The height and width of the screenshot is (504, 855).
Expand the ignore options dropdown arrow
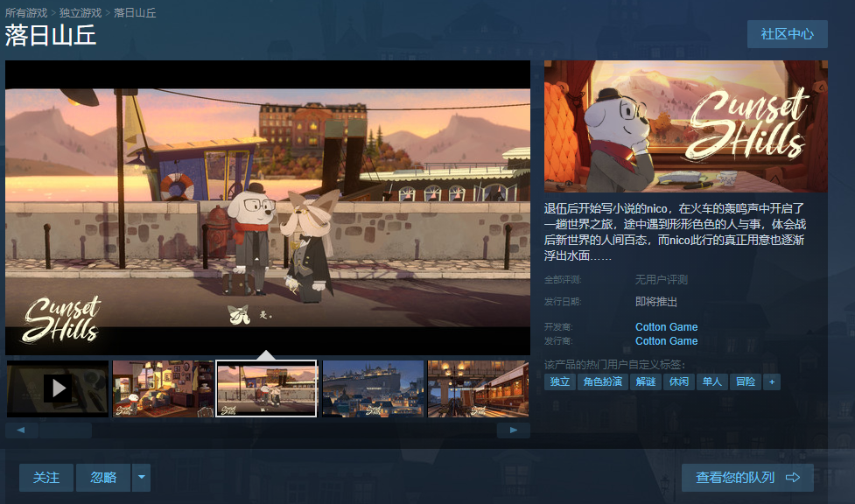(x=141, y=478)
